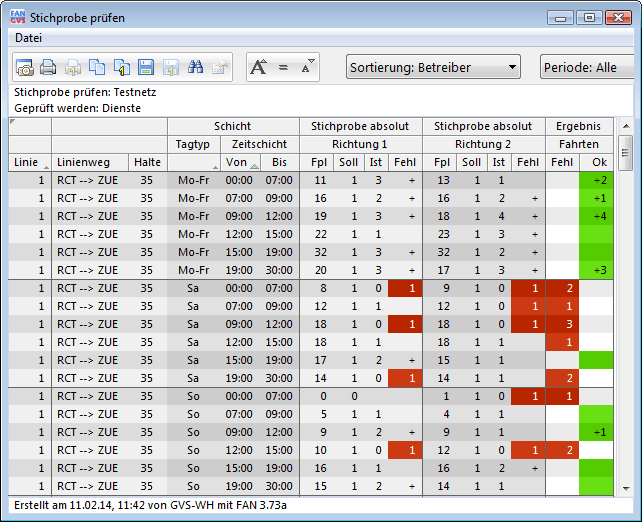Click scrollbar up arrow
Image resolution: width=642 pixels, height=522 pixels.
(626, 126)
